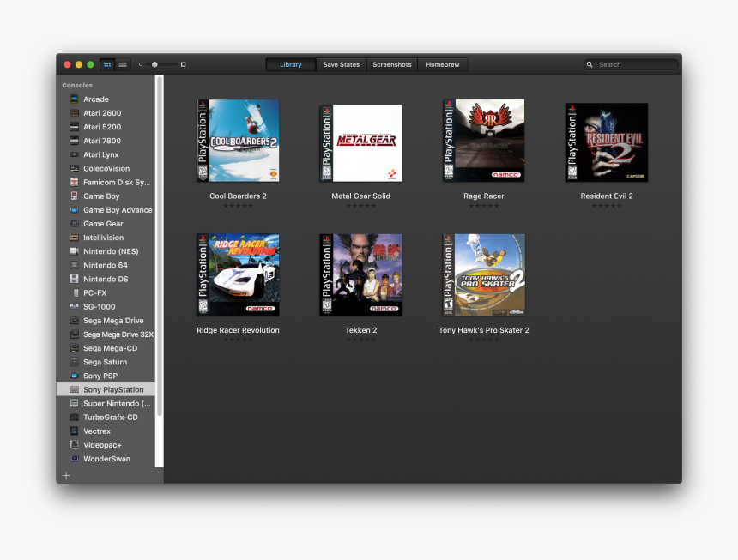This screenshot has width=738, height=560.
Task: Select Sony PlayStation in the console list
Action: (106, 390)
